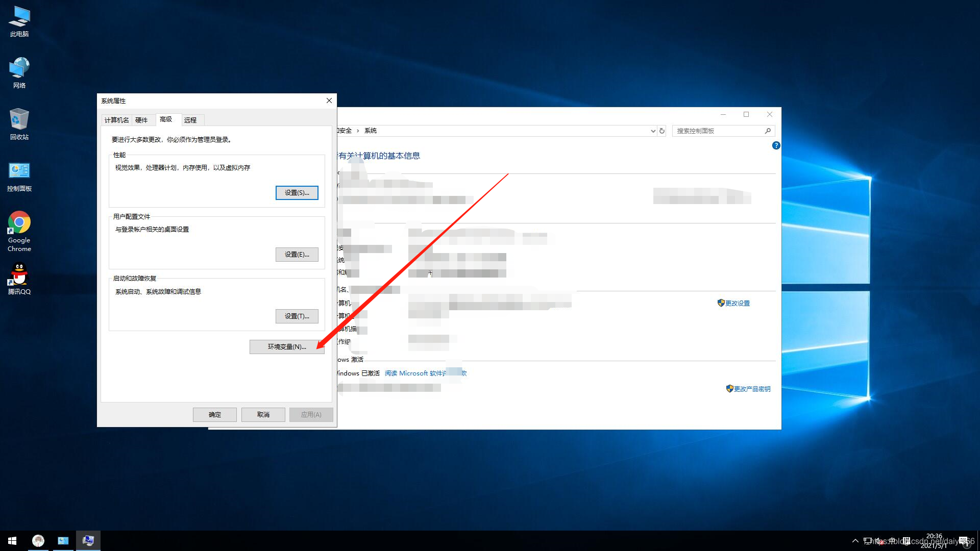Screen dimensions: 980x551
Task: Click 启动和故障恢复 设置(T)... button
Action: coord(297,315)
